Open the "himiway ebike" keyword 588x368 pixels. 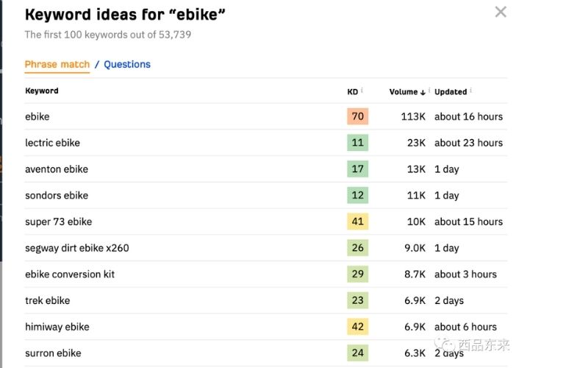[x=57, y=327]
